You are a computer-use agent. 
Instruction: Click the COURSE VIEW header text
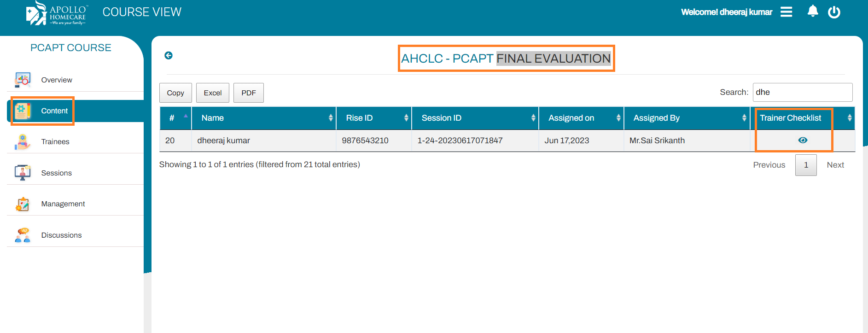[x=142, y=12]
